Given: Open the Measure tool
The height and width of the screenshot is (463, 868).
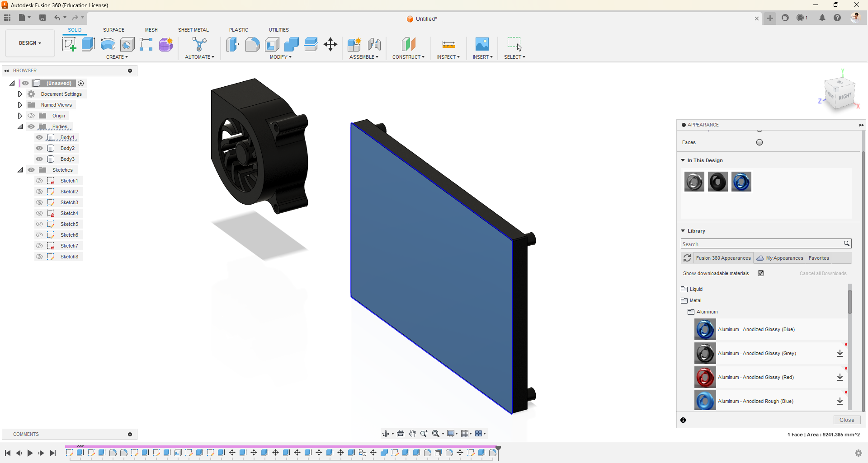Looking at the screenshot, I should (x=448, y=44).
